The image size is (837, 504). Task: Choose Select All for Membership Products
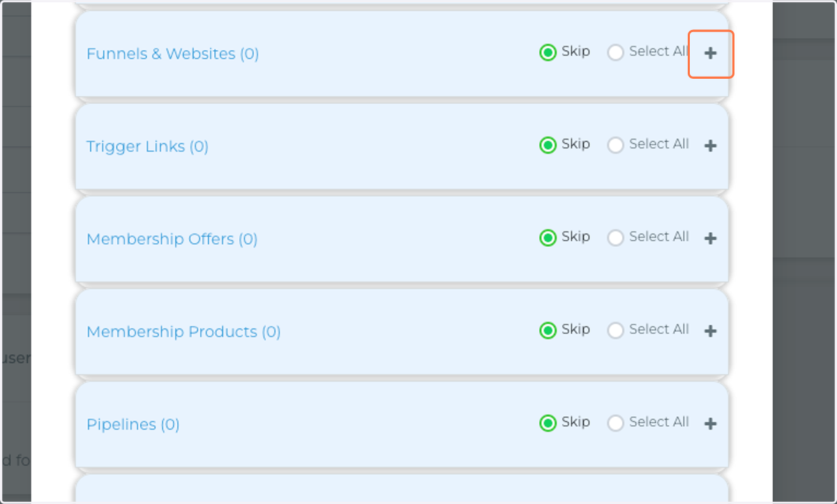[615, 330]
